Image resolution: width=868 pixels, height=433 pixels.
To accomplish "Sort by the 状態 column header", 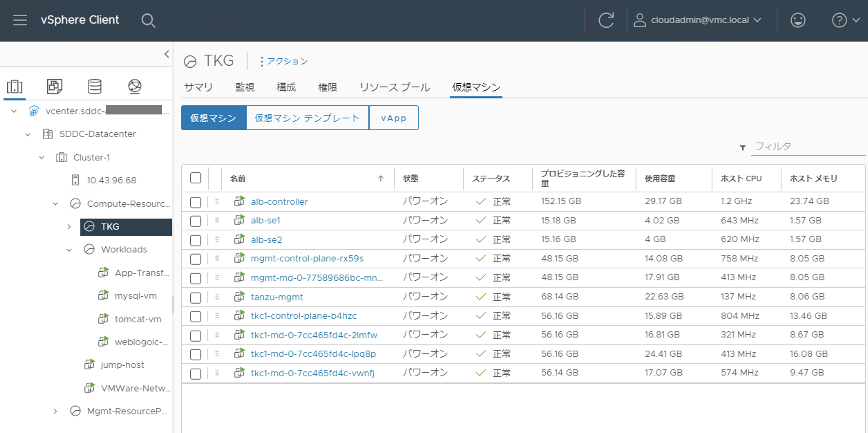I will coord(411,178).
